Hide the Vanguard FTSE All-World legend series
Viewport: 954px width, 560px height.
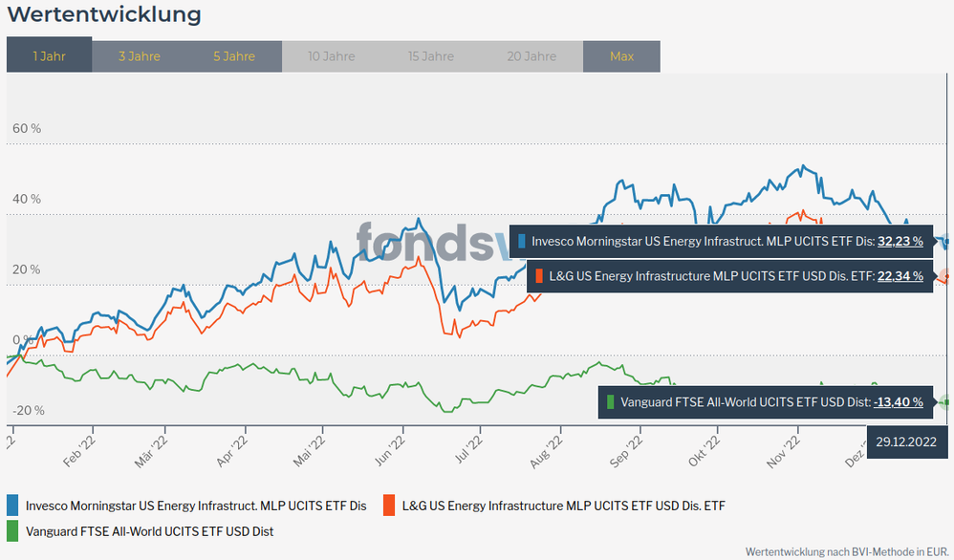tap(156, 530)
